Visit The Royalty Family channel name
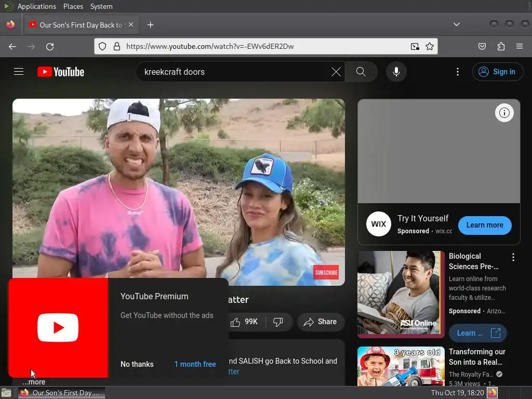532x399 pixels. 471,374
